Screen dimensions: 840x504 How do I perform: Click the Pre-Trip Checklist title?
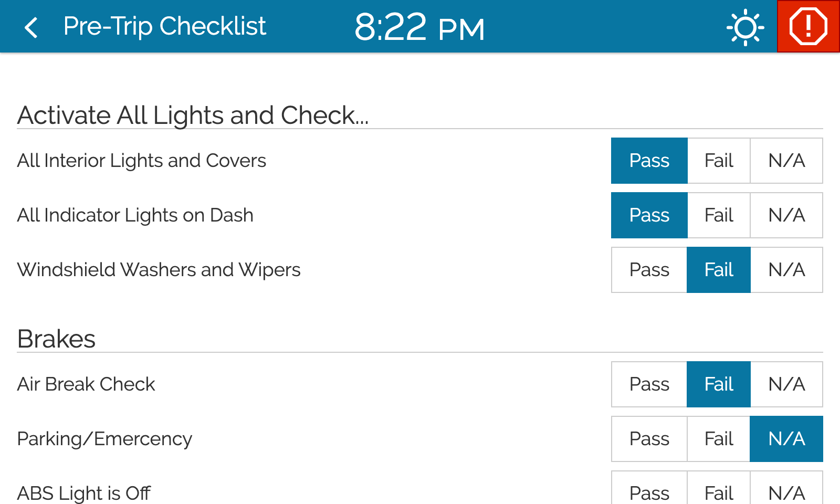[x=164, y=26]
